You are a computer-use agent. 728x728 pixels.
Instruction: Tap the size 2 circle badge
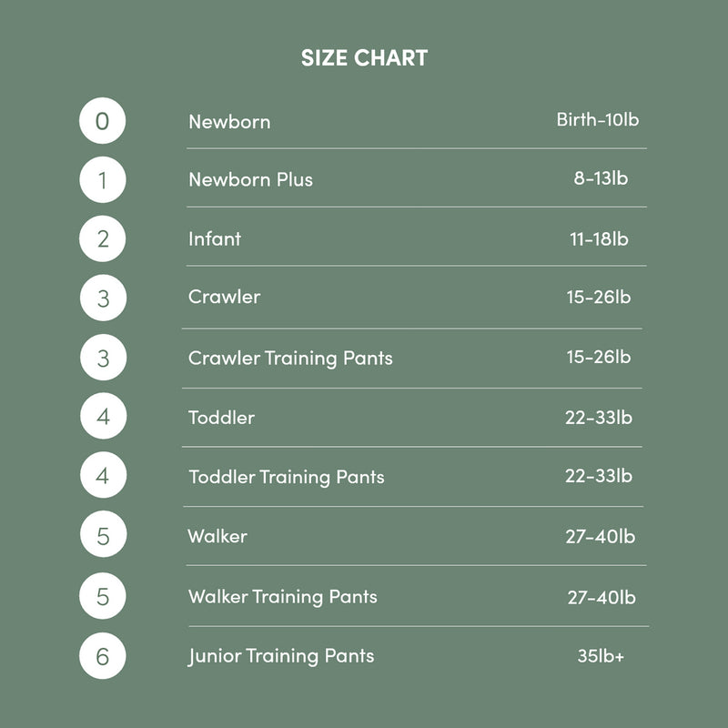[102, 238]
